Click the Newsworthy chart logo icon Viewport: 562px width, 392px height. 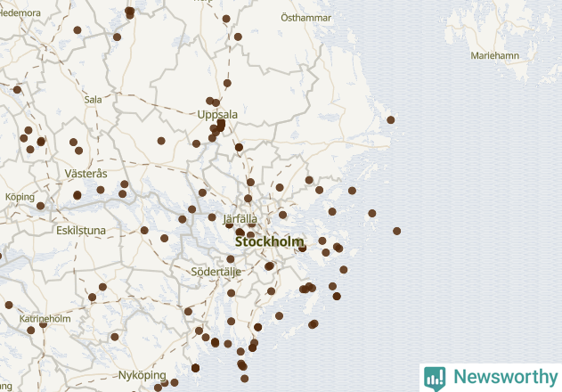coord(435,379)
